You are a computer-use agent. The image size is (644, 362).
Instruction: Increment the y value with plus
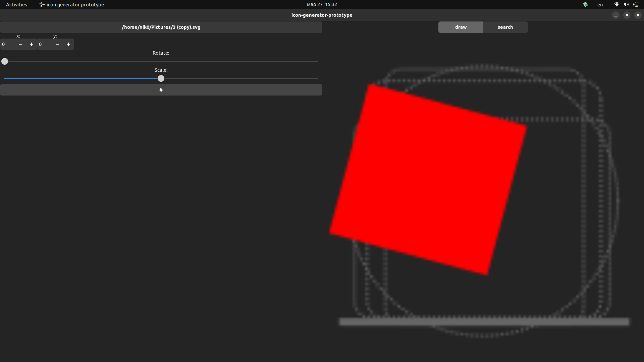pos(68,44)
